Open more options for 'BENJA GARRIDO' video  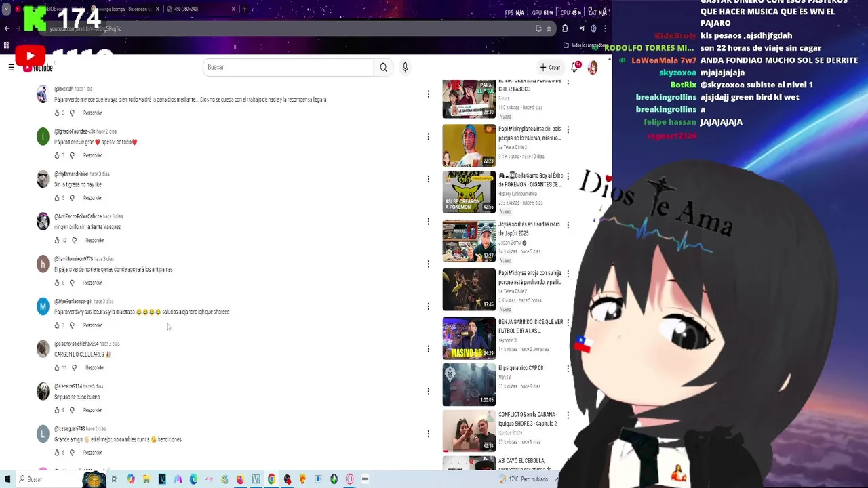[x=568, y=323]
